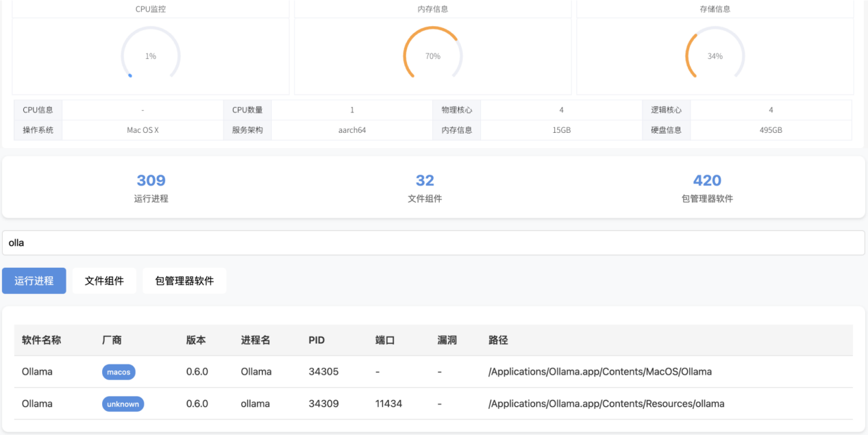
Task: Click the 软件名称 column header
Action: (x=41, y=340)
